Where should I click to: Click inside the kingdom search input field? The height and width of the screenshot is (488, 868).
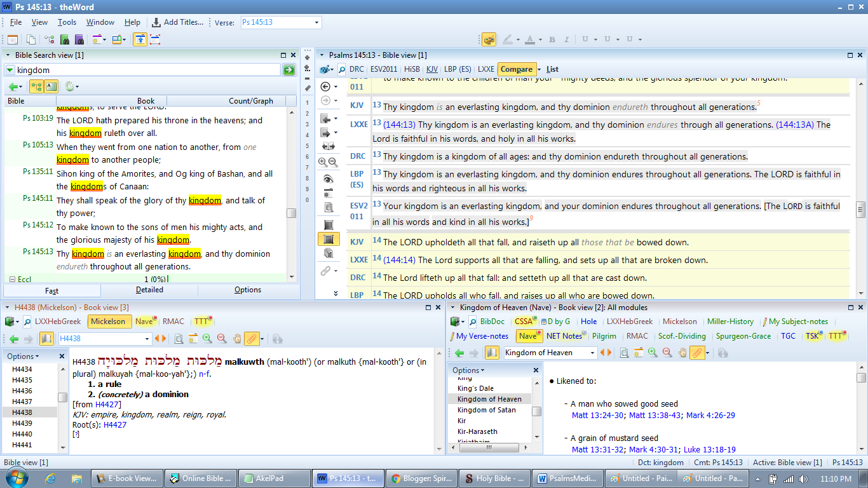[x=147, y=70]
